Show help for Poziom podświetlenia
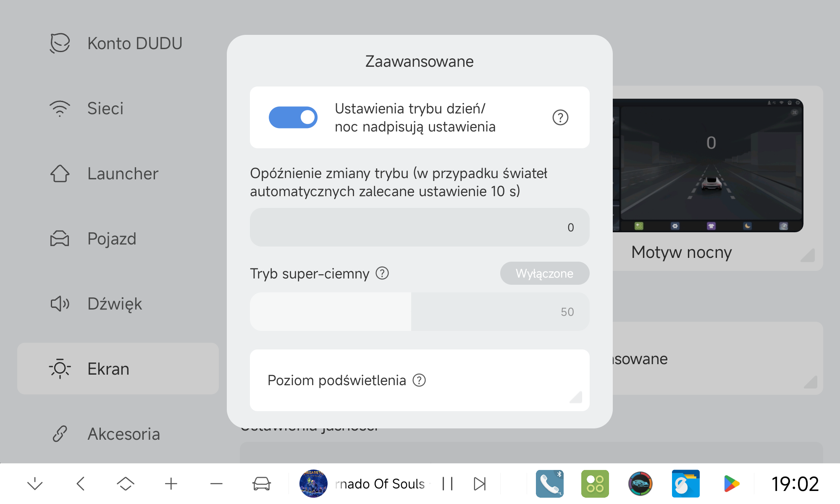 coord(419,380)
